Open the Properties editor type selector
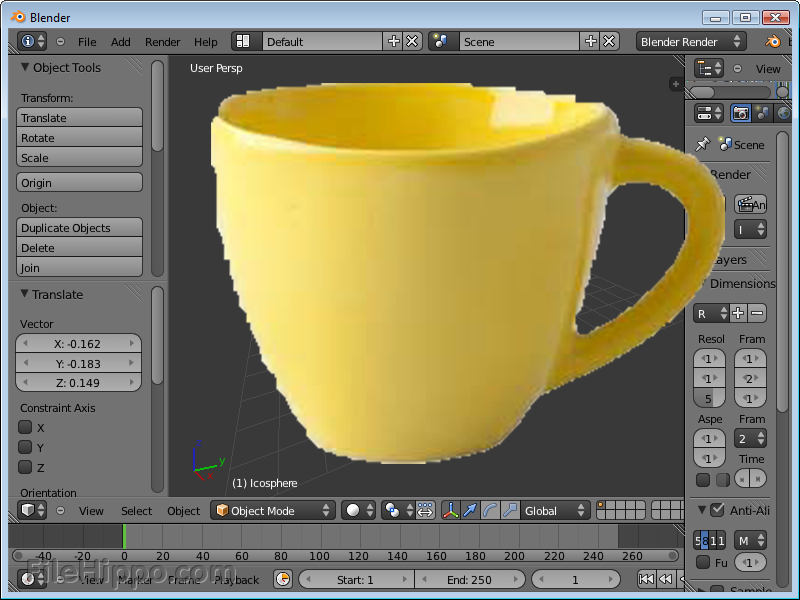This screenshot has width=800, height=600. [x=709, y=113]
